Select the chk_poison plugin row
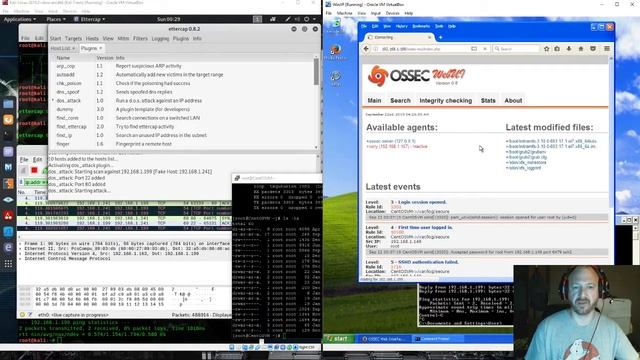The height and width of the screenshot is (360, 640). coord(183,83)
